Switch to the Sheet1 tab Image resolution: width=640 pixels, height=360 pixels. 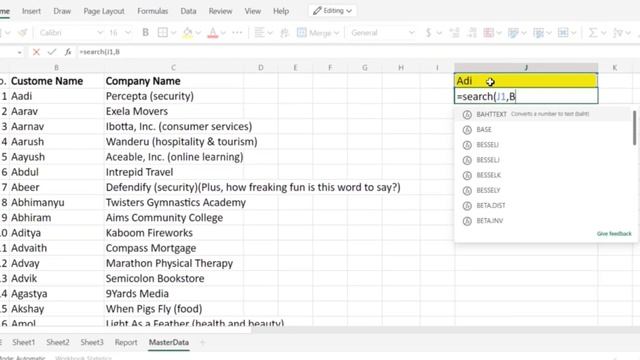[x=24, y=342]
